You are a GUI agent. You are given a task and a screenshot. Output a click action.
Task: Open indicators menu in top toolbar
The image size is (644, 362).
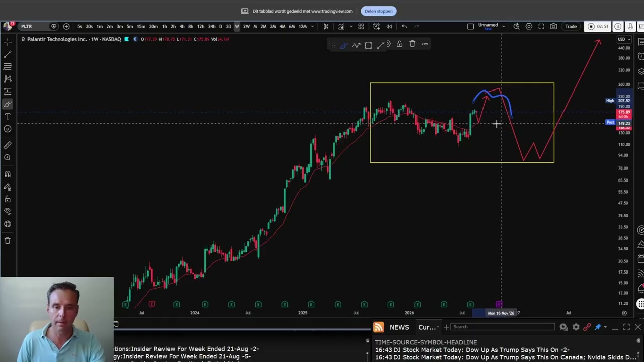point(341,26)
